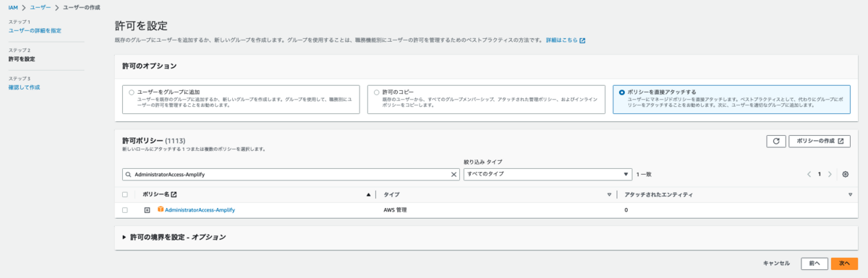Return to step ユーザーの詳細を指定

(x=35, y=30)
